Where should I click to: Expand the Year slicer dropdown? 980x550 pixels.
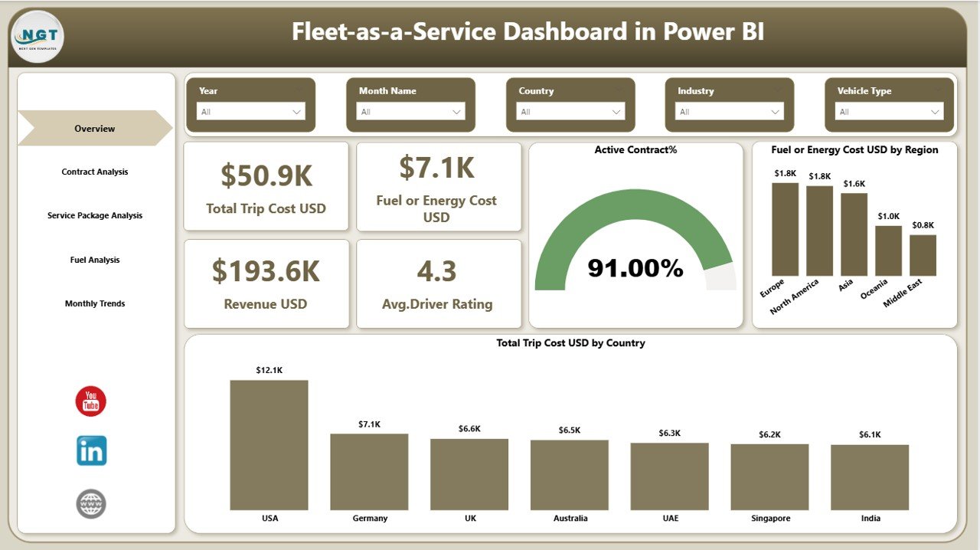297,112
